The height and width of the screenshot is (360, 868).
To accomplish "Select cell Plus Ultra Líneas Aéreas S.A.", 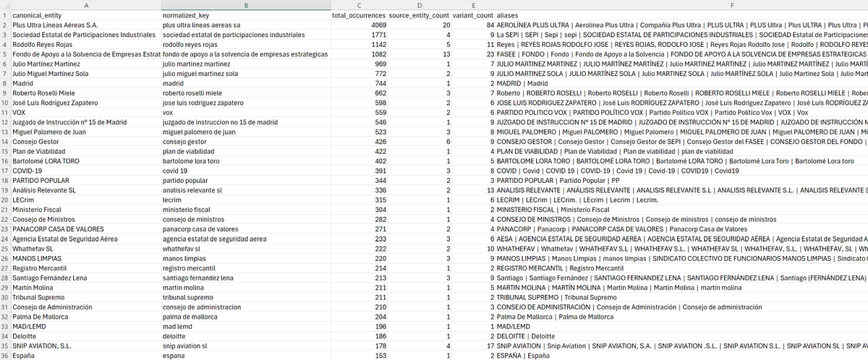I will (85, 25).
